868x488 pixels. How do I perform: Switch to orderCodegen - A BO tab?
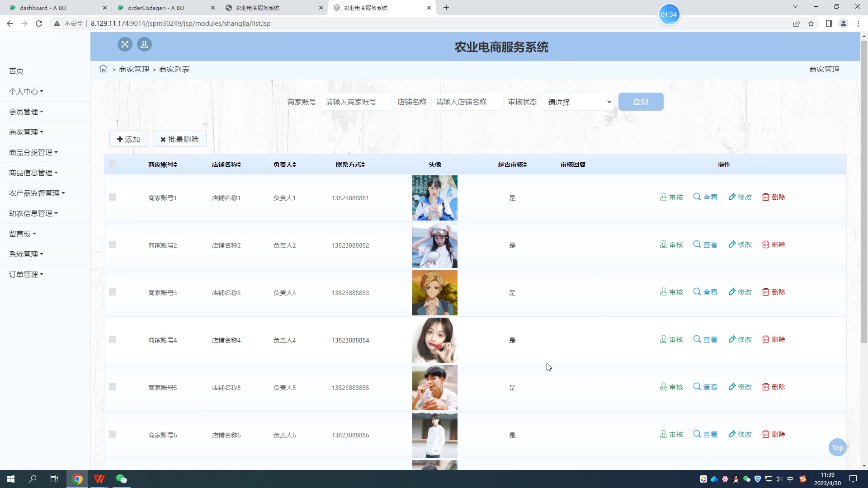point(156,8)
